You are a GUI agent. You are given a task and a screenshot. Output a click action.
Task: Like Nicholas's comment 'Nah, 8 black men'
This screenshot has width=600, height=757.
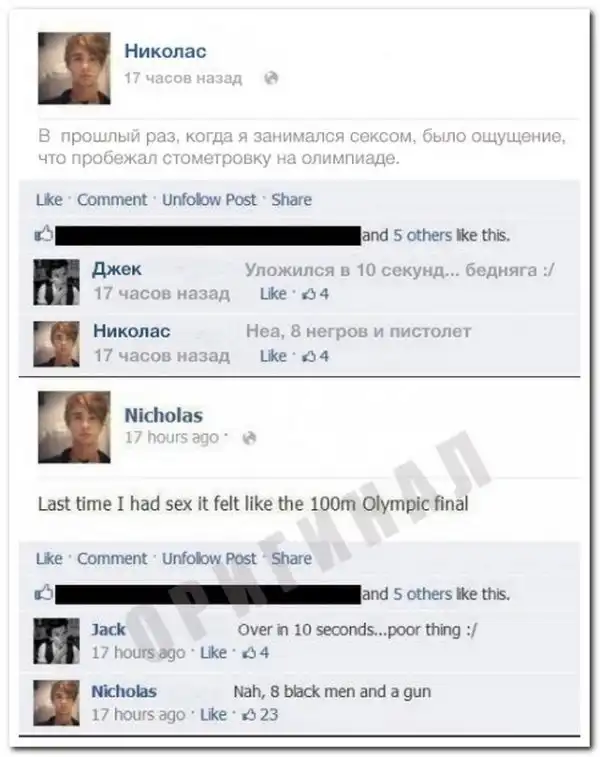click(213, 715)
